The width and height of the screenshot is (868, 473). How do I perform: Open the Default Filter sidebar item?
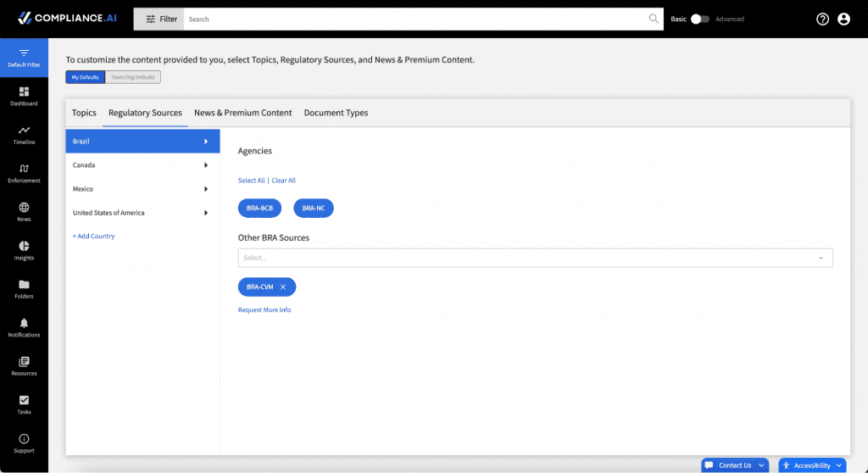[x=24, y=58]
